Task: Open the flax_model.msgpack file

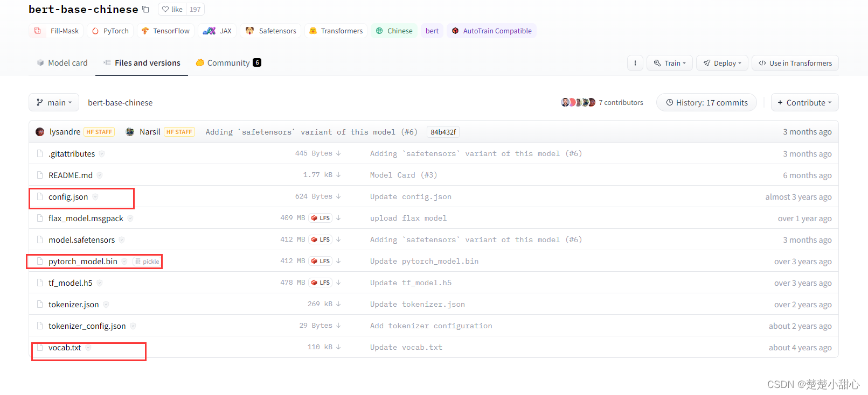Action: (86, 218)
